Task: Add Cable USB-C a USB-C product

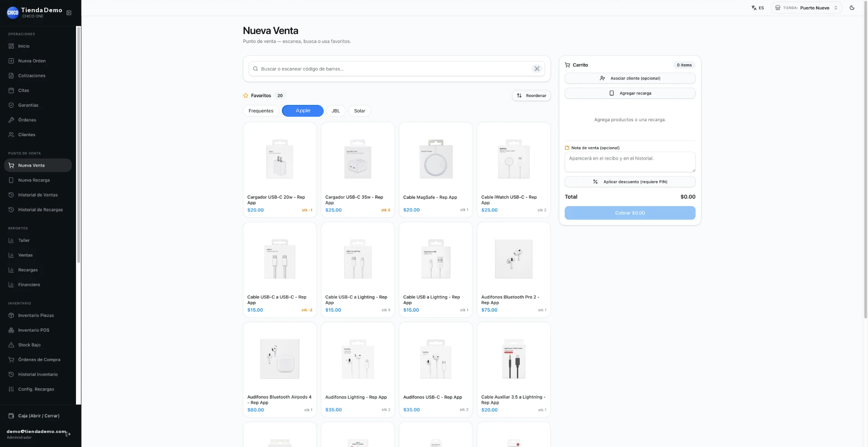Action: (x=280, y=270)
